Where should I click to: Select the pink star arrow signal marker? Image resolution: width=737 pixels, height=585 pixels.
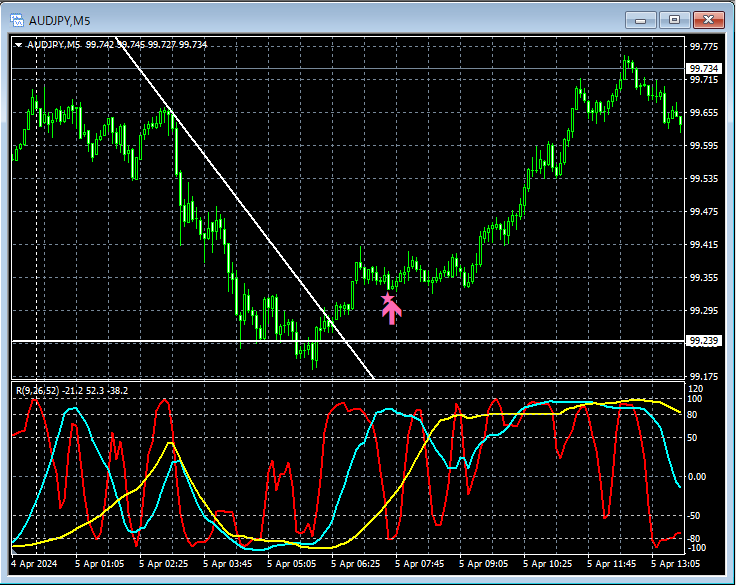pyautogui.click(x=390, y=308)
